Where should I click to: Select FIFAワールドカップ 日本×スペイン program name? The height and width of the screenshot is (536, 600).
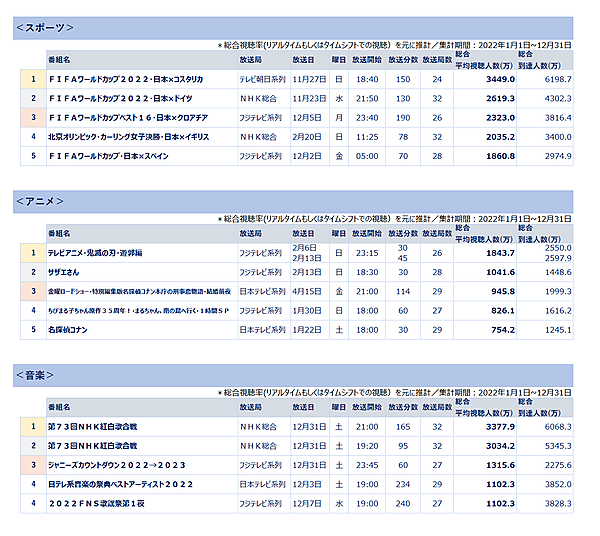(x=109, y=156)
